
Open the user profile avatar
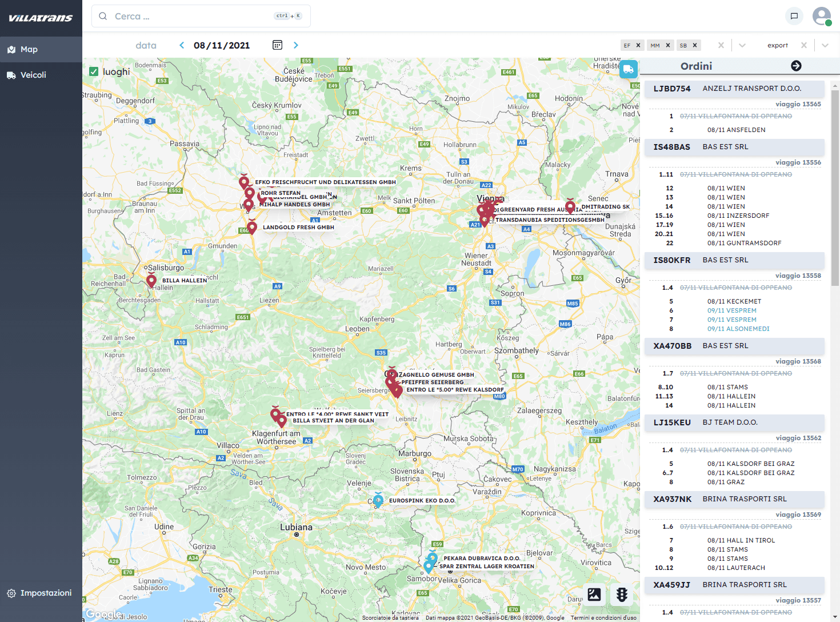[x=822, y=16]
